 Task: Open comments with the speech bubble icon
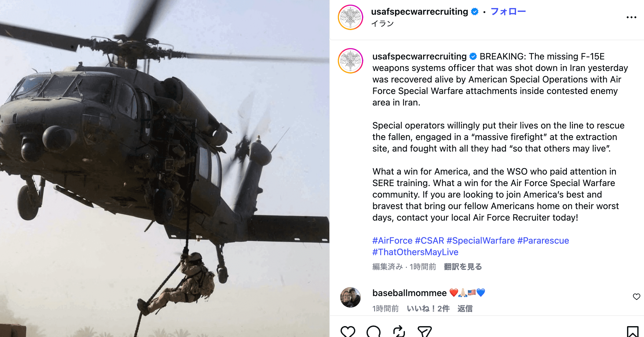point(374,332)
